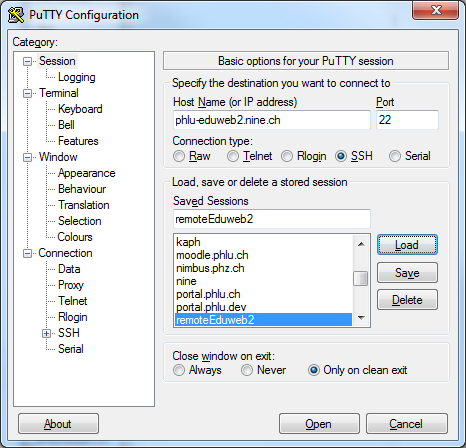Open the Connection category
Viewport: 466px width, 448px height.
(65, 253)
